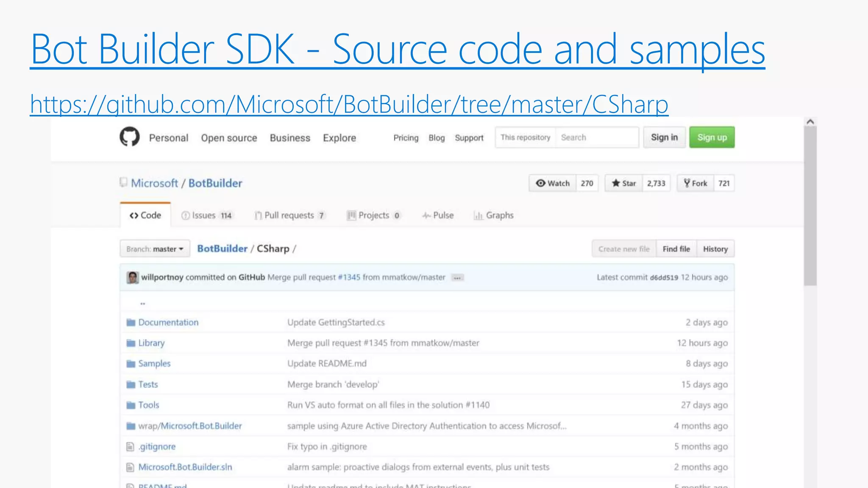868x488 pixels.
Task: Click the green Sign up button
Action: [x=712, y=137]
